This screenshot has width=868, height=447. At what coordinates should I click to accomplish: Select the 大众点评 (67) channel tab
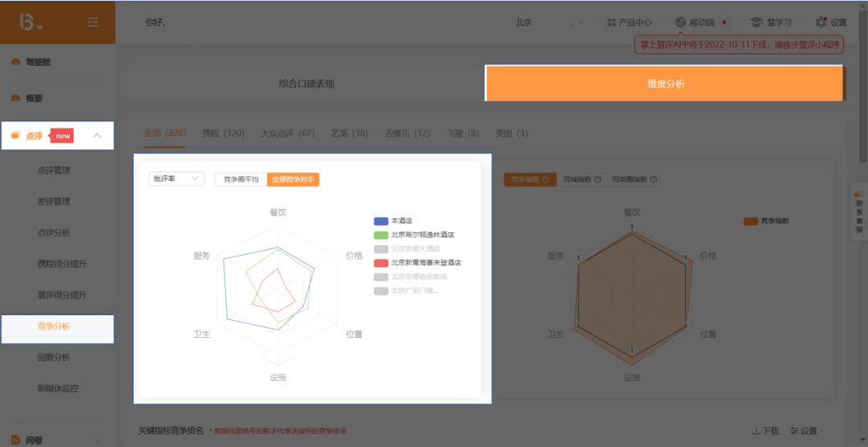(x=287, y=133)
